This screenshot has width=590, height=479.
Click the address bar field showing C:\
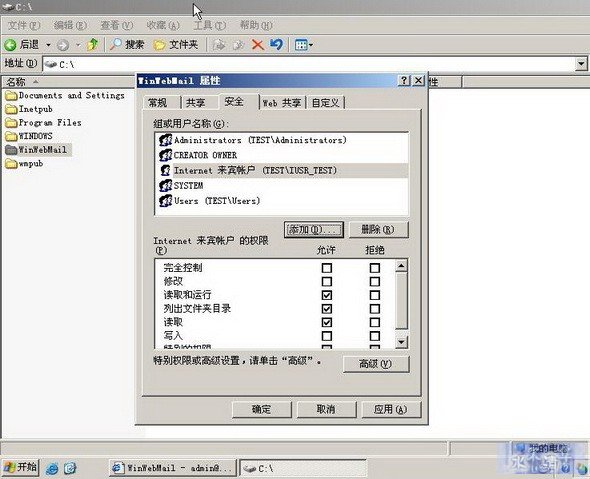click(x=309, y=64)
